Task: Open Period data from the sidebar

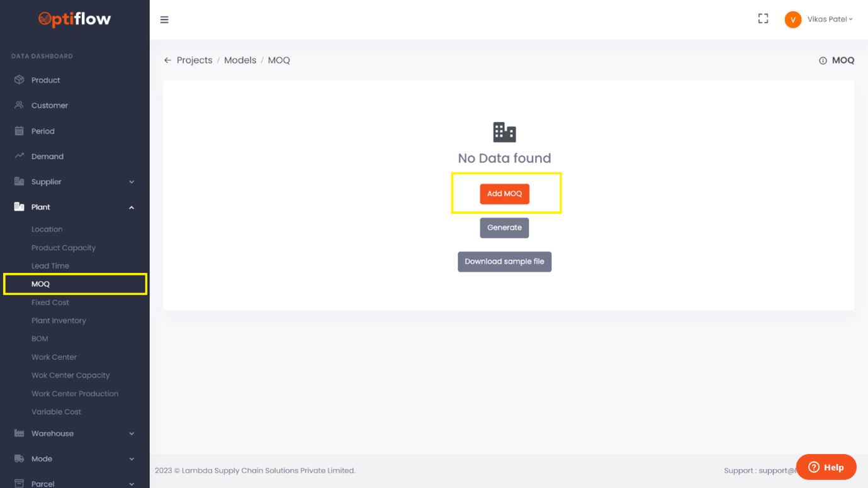Action: tap(43, 131)
